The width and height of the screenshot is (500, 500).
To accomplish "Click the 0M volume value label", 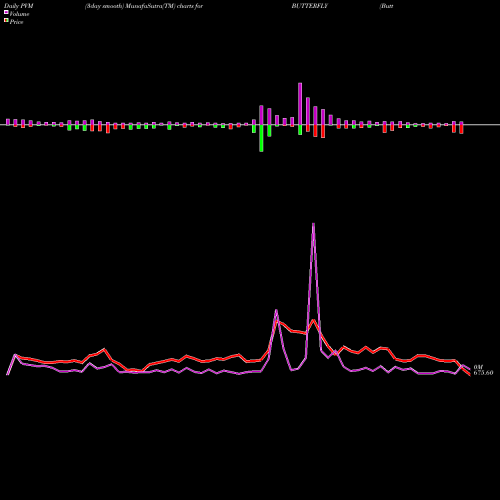I will click(x=478, y=367).
